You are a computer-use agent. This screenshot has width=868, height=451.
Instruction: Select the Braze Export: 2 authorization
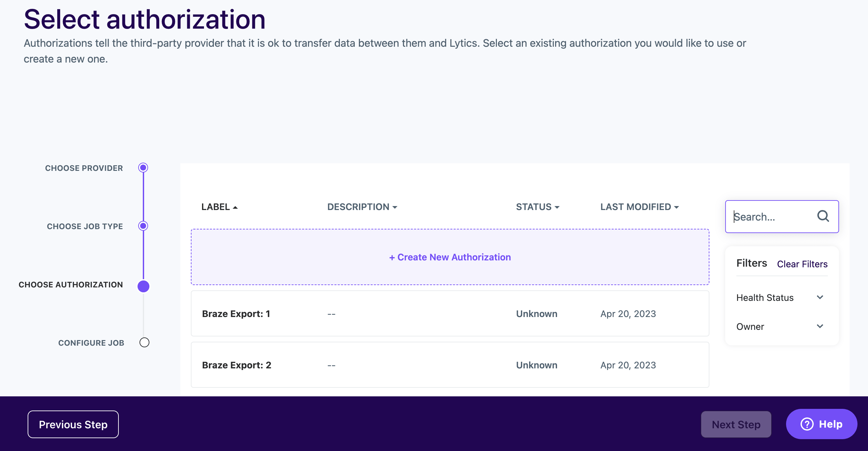tap(450, 365)
